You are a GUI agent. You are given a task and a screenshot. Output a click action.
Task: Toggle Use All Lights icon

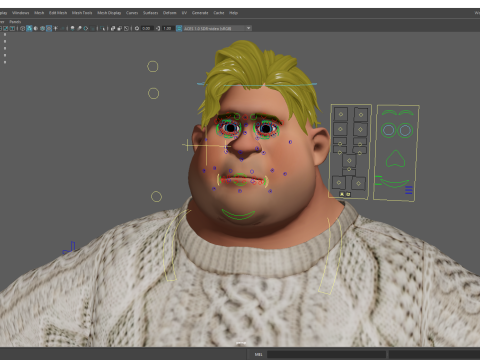(56, 28)
